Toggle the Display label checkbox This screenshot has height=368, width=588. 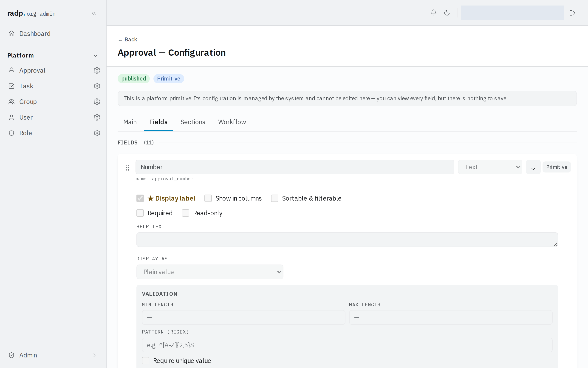point(140,198)
